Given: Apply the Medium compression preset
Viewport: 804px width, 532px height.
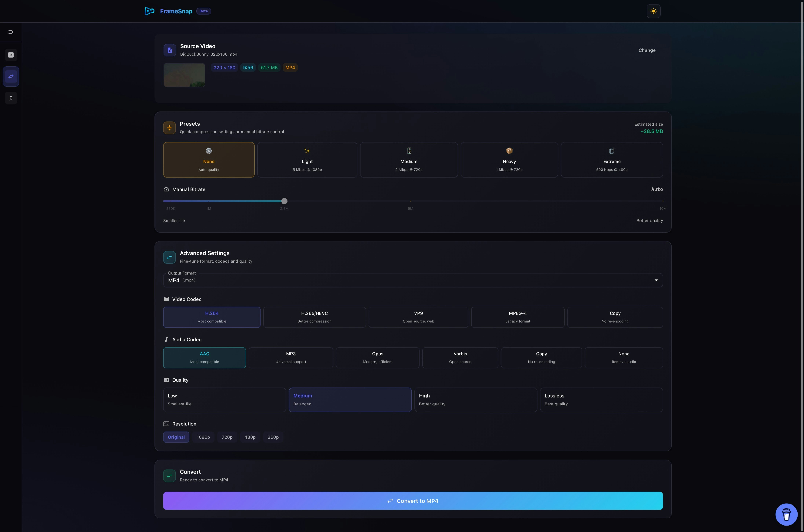Looking at the screenshot, I should 408,160.
